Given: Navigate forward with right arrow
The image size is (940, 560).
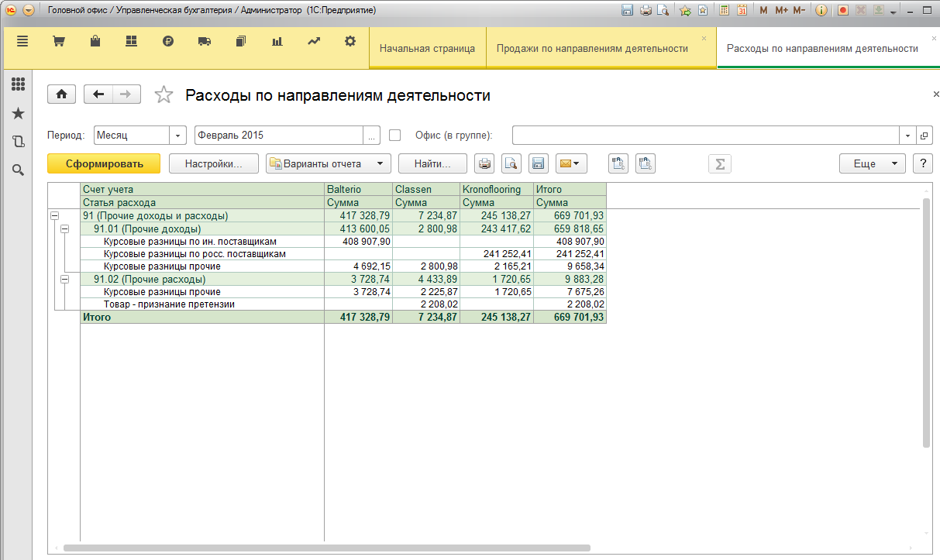Looking at the screenshot, I should 126,94.
